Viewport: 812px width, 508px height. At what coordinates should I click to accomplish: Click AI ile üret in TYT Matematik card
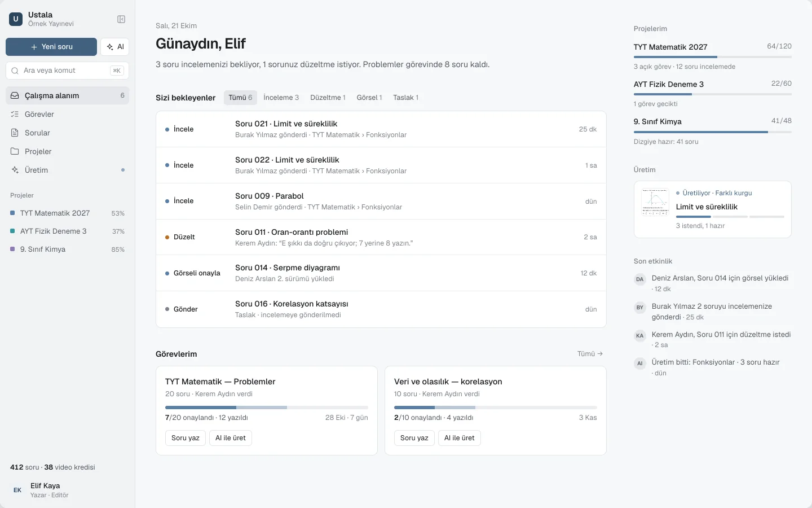[231, 438]
